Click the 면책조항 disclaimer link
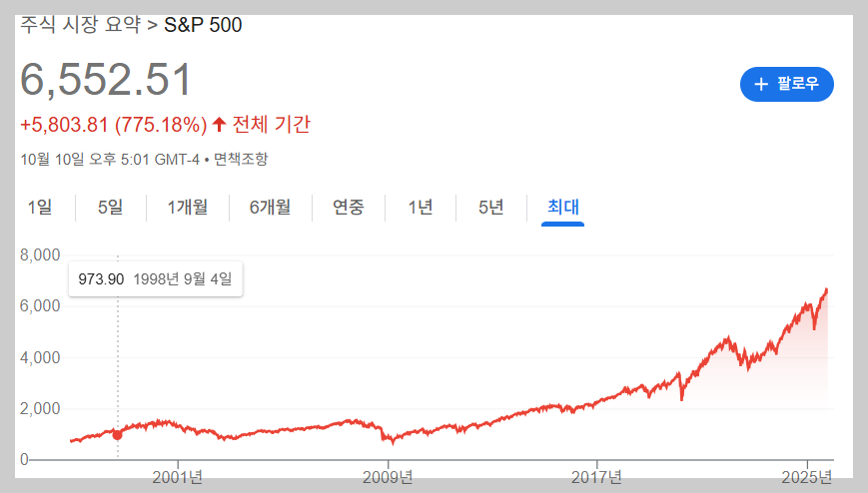 pyautogui.click(x=241, y=160)
